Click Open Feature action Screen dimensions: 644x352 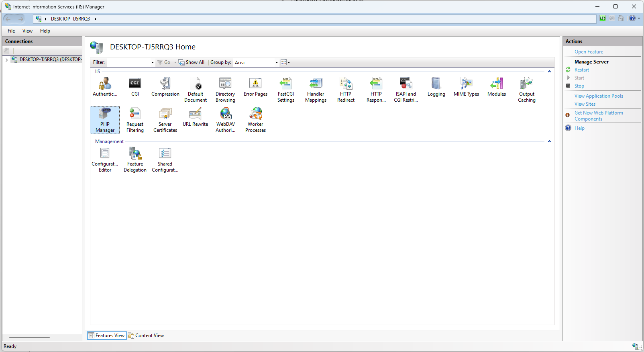(x=589, y=52)
